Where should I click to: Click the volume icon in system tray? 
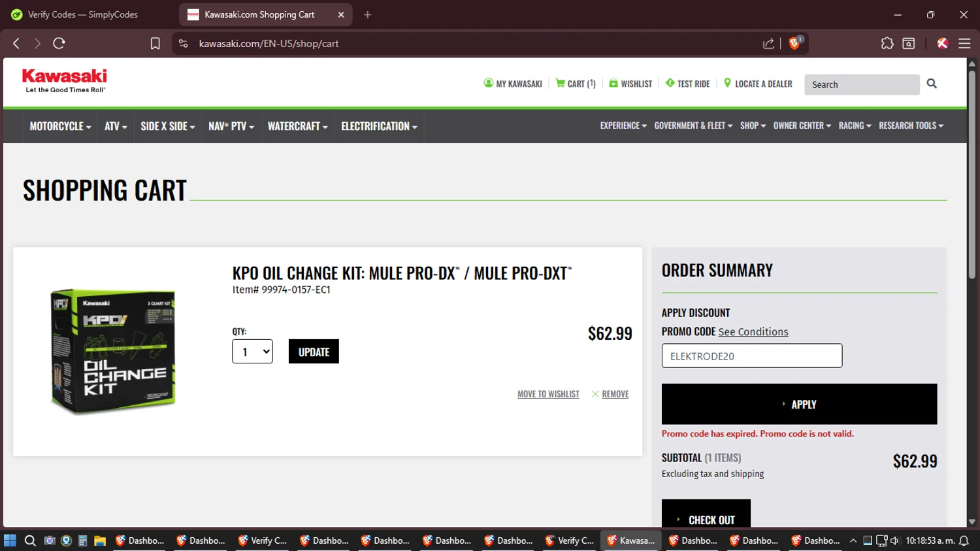click(894, 541)
